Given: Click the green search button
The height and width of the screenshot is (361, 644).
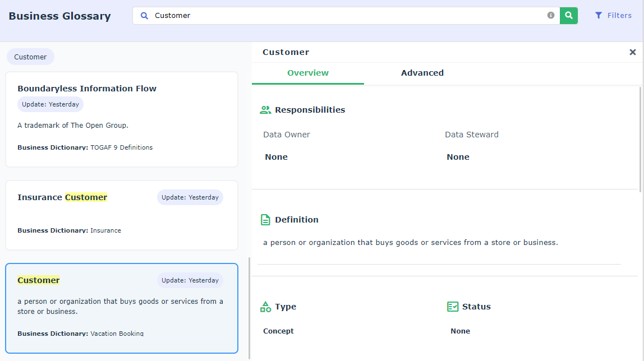Looking at the screenshot, I should tap(569, 16).
